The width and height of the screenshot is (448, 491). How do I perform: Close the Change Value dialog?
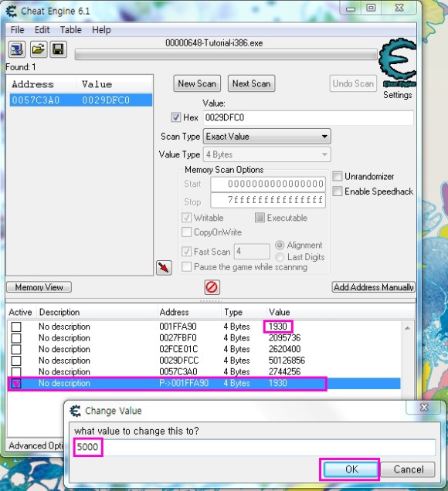click(x=424, y=408)
